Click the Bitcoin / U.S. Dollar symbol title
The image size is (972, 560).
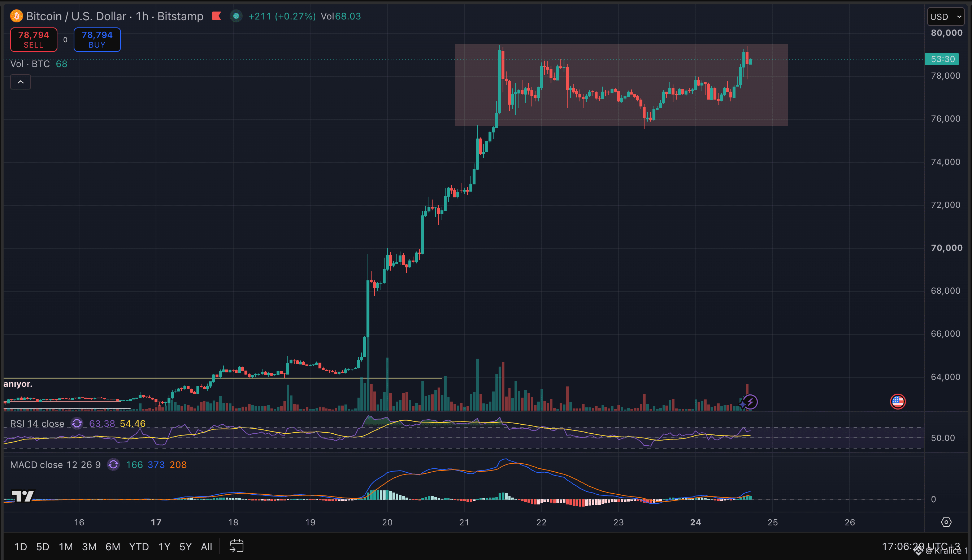[x=76, y=16]
